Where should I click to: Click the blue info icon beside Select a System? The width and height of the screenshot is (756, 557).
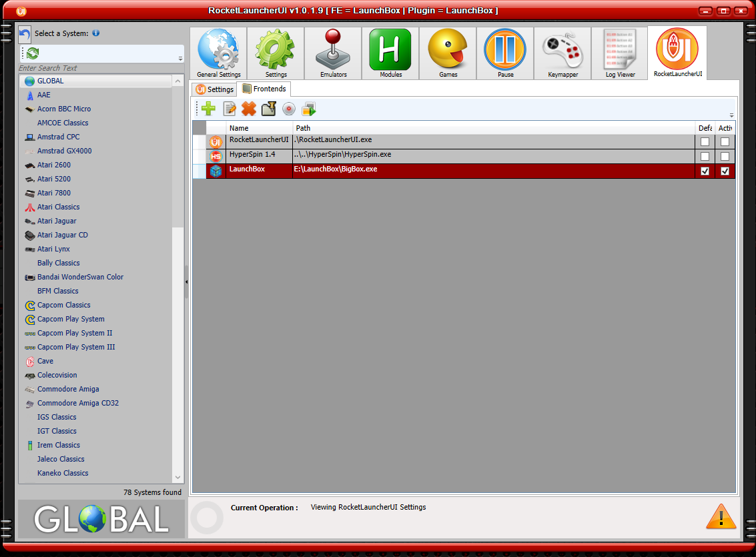[96, 33]
